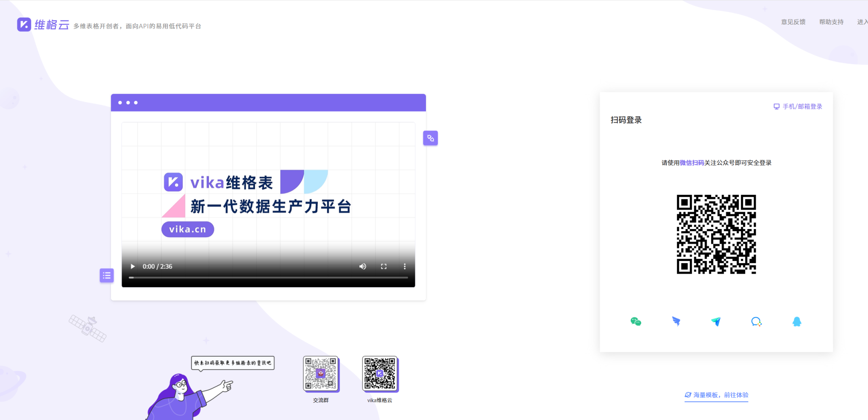Switch to 手机/邮箱登录 login mode
Screen dimensions: 868x420
(x=798, y=106)
